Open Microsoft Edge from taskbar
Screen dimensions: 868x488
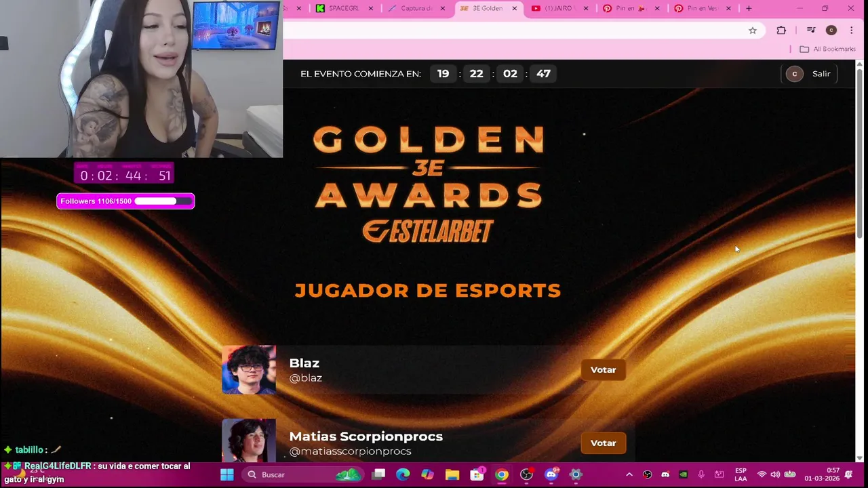point(403,474)
